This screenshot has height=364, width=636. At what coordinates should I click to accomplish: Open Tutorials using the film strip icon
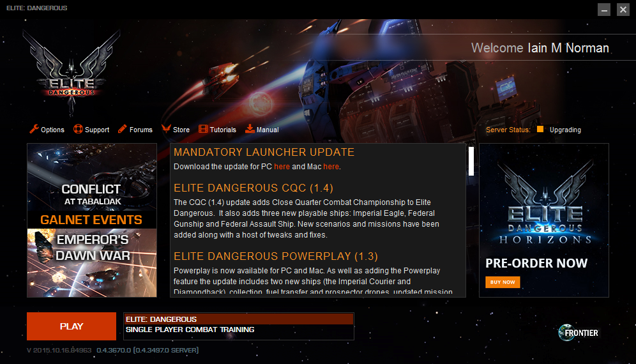[x=203, y=129]
